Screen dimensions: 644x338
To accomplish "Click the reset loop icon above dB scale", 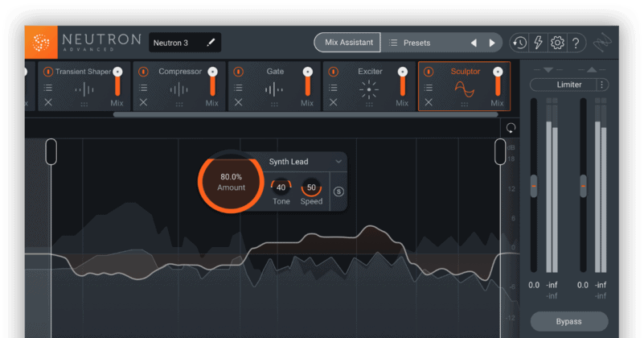I will point(511,128).
